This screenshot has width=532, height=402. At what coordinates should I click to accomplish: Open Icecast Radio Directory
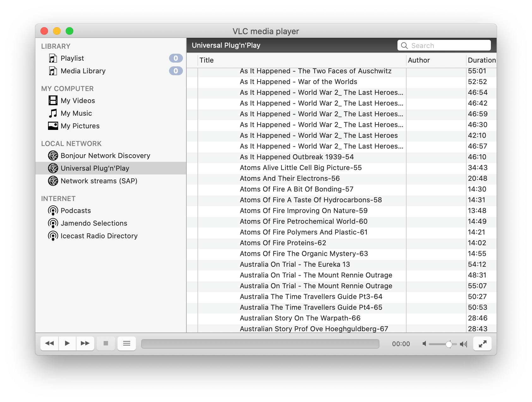tap(111, 236)
